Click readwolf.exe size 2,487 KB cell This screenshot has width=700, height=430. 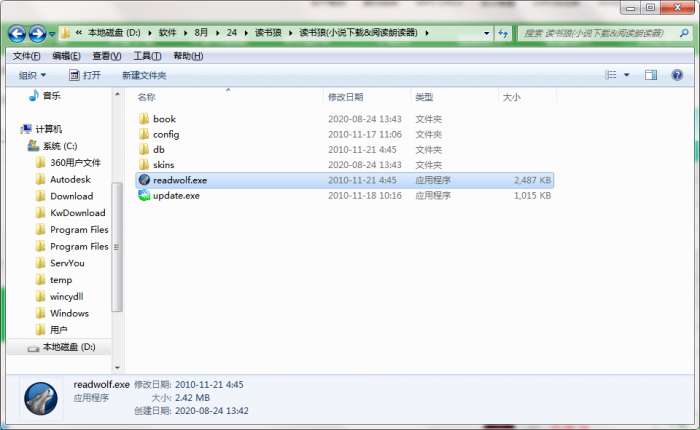(532, 180)
